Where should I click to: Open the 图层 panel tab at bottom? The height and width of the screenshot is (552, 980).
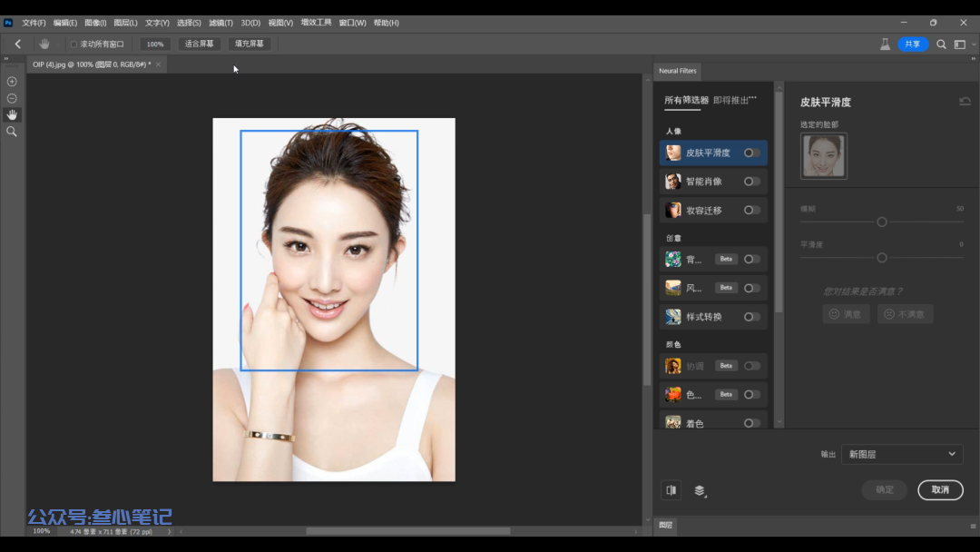coord(666,526)
